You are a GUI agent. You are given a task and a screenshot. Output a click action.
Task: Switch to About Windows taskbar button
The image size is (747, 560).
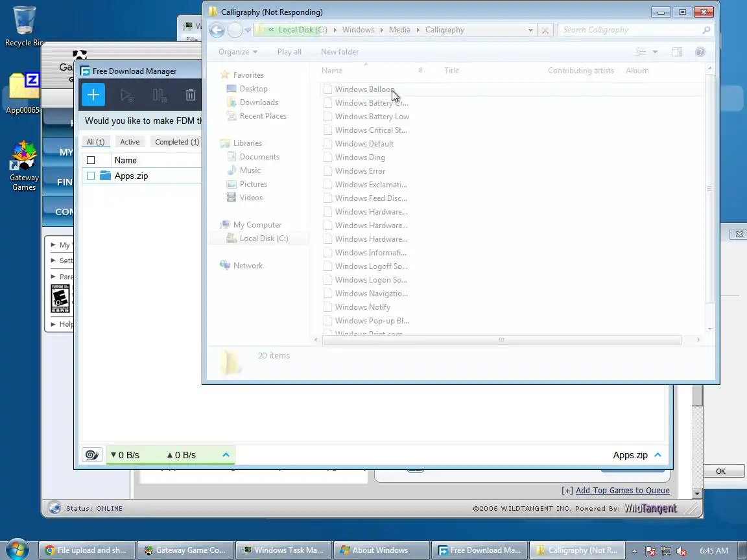coord(381,550)
